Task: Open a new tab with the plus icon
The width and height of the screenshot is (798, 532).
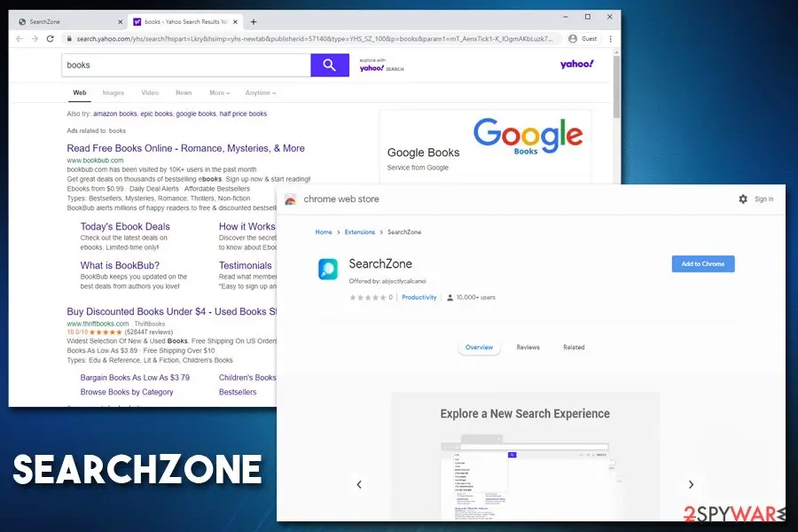Action: pyautogui.click(x=254, y=22)
